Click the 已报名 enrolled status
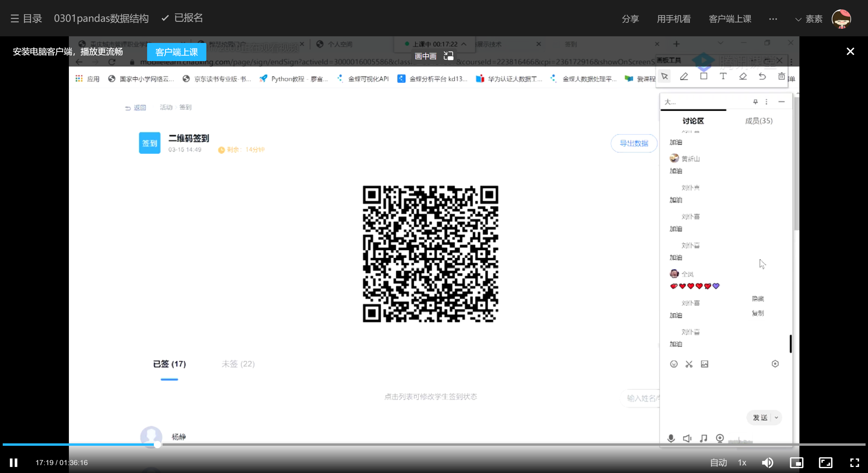868x473 pixels. pos(182,18)
